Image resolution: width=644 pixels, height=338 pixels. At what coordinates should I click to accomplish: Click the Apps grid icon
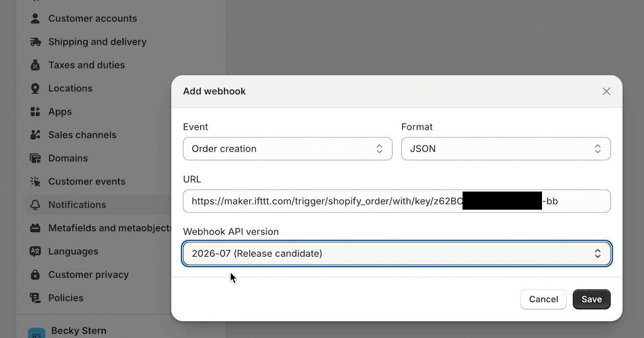(x=35, y=112)
